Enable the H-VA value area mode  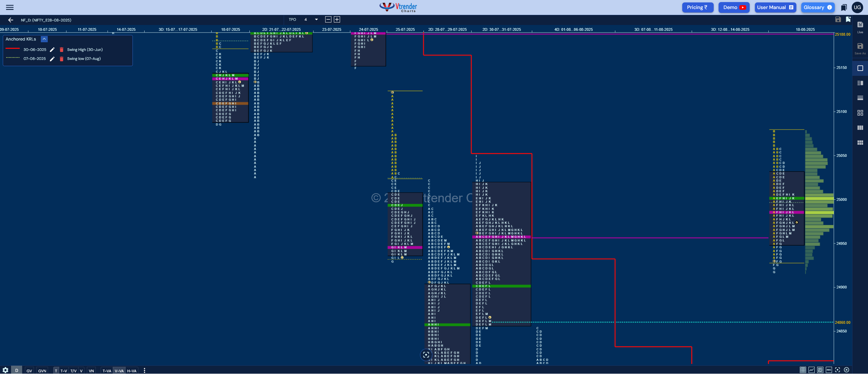click(x=131, y=371)
